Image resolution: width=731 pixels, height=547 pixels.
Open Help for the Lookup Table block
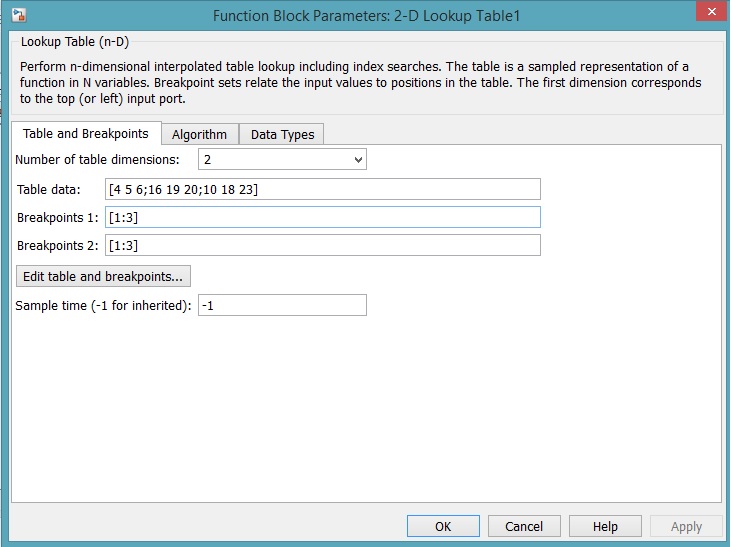click(x=605, y=526)
